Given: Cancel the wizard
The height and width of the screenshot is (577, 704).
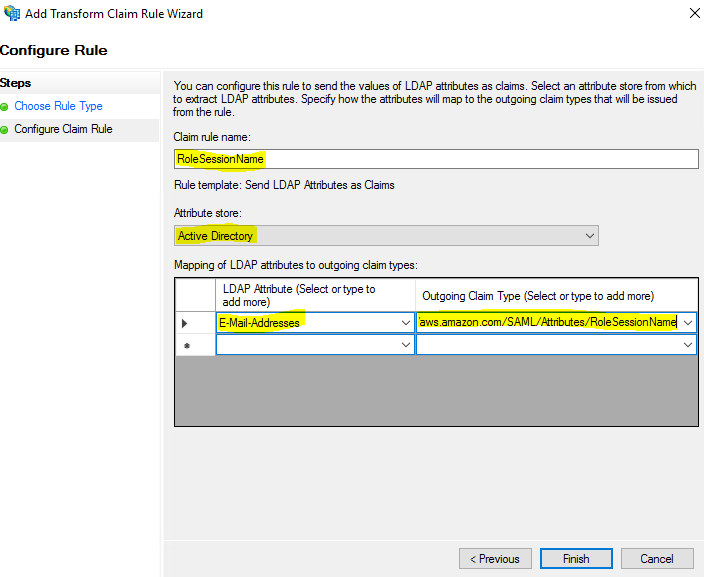Looking at the screenshot, I should [657, 558].
